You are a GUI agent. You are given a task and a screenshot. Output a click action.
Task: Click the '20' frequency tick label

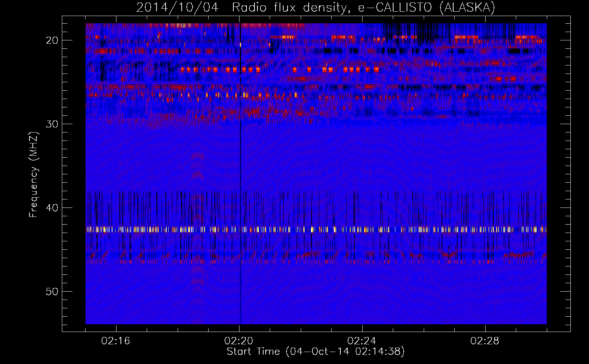coord(52,40)
